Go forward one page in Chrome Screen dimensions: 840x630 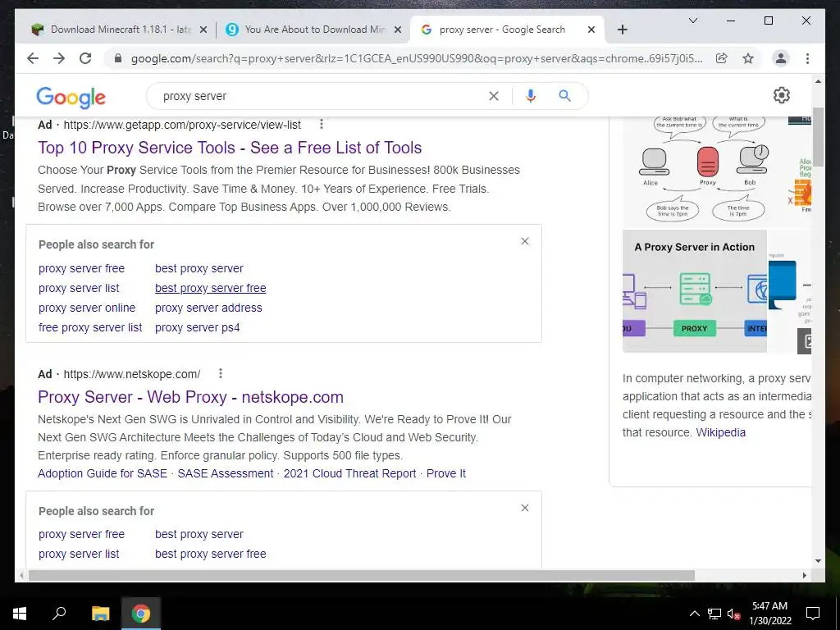click(59, 58)
